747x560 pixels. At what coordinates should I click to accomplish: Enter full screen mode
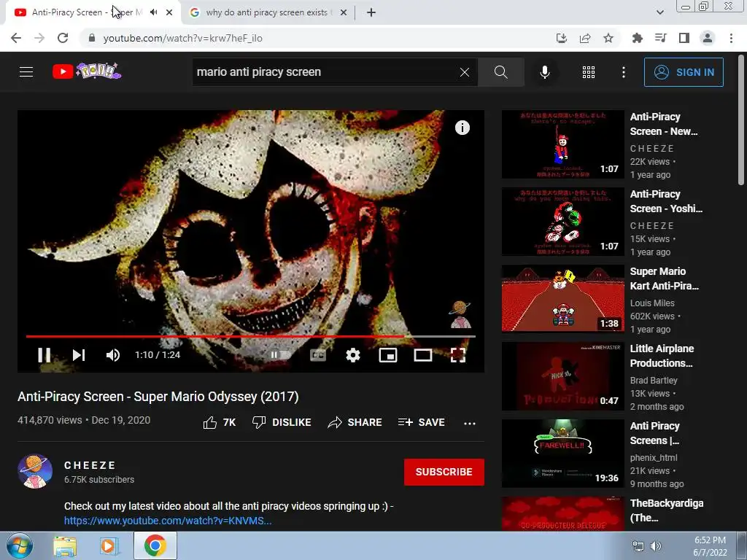pyautogui.click(x=458, y=355)
